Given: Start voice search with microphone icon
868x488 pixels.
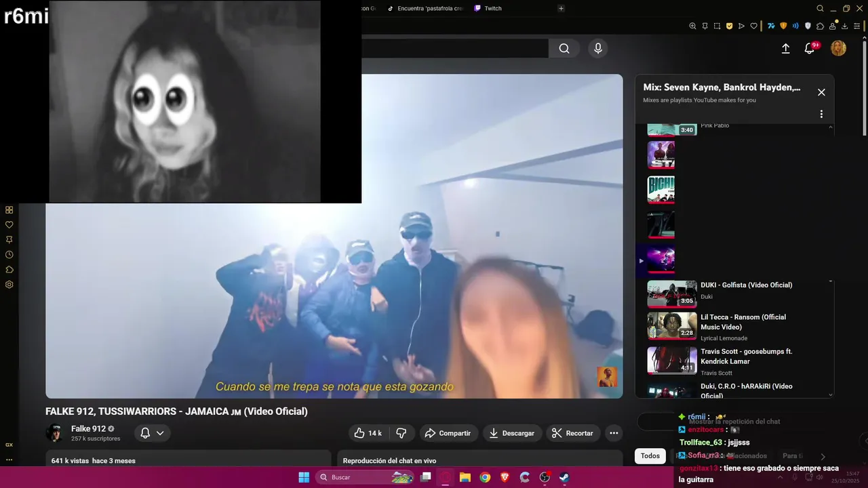Looking at the screenshot, I should (x=598, y=48).
